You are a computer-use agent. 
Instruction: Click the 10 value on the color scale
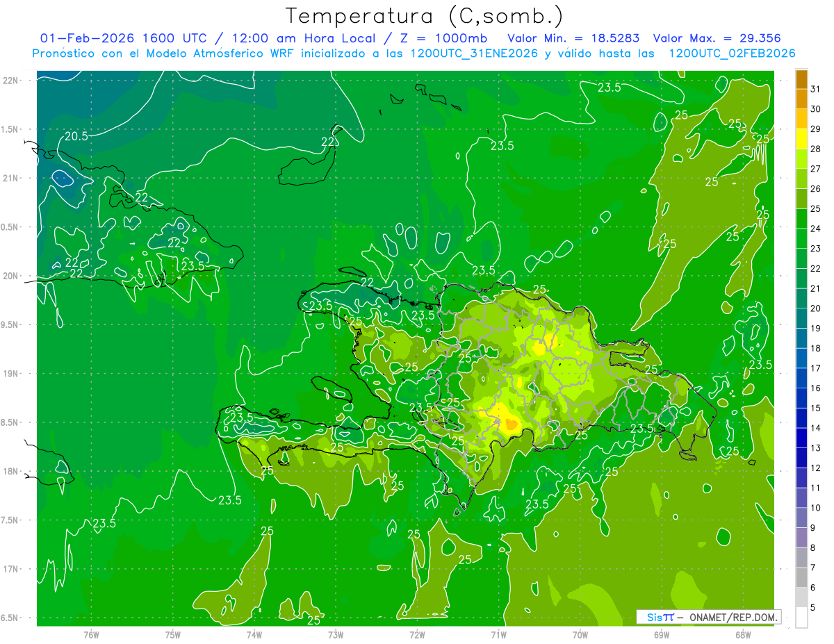815,509
